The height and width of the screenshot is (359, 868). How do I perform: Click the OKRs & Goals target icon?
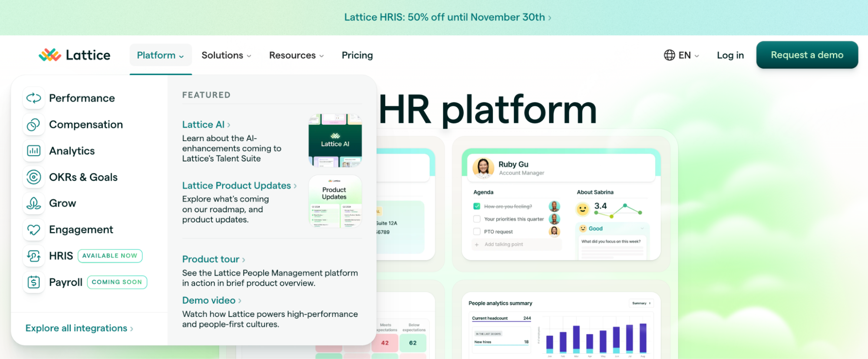point(33,177)
